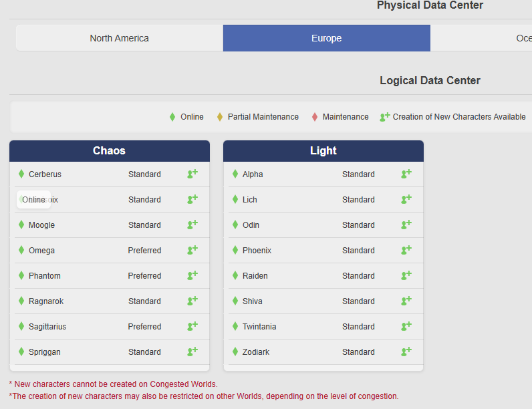Click the green Online legend diamond
Screen dimensions: 532x409
[x=172, y=117]
